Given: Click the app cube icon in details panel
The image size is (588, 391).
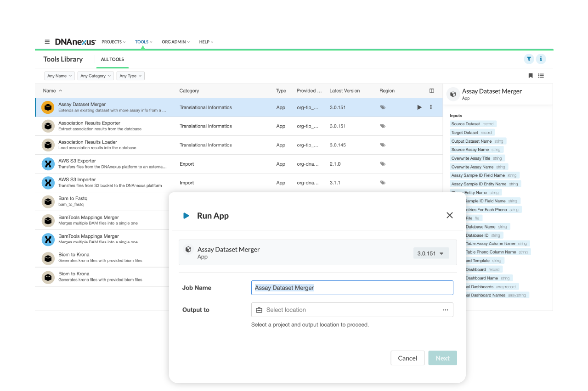Looking at the screenshot, I should (x=453, y=94).
